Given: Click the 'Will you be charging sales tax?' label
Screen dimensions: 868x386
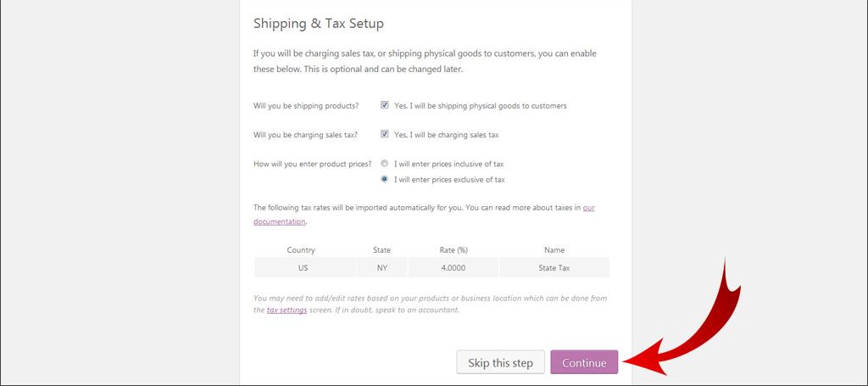Looking at the screenshot, I should [305, 134].
